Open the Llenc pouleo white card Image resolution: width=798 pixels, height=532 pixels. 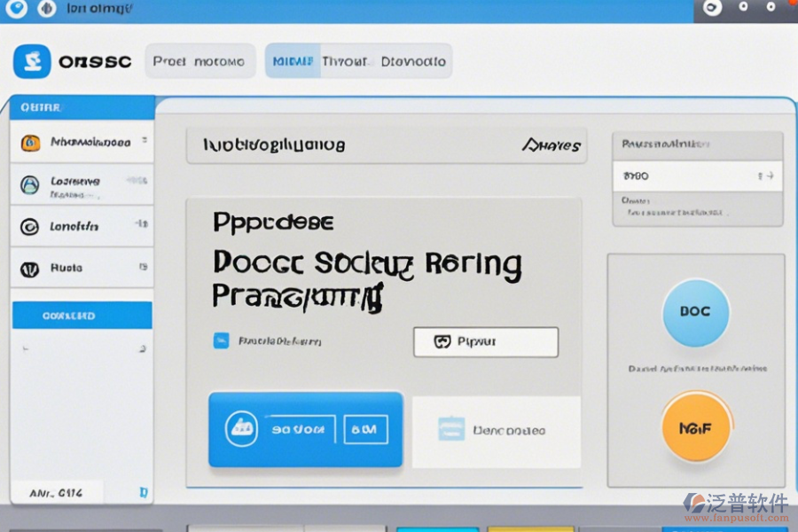497,432
